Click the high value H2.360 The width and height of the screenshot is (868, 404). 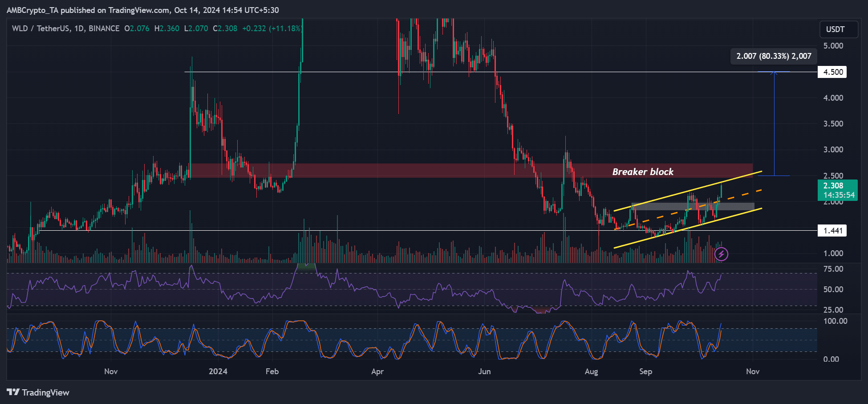coord(167,29)
